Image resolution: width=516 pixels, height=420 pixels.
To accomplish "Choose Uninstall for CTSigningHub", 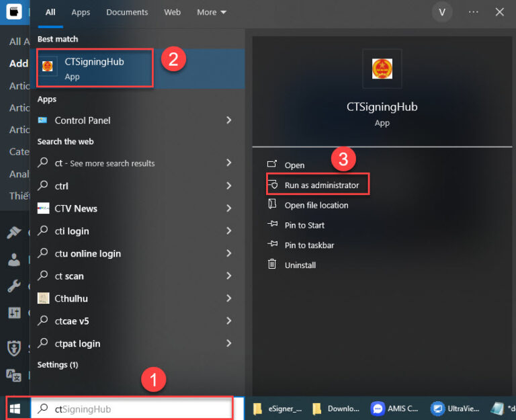I will (300, 265).
